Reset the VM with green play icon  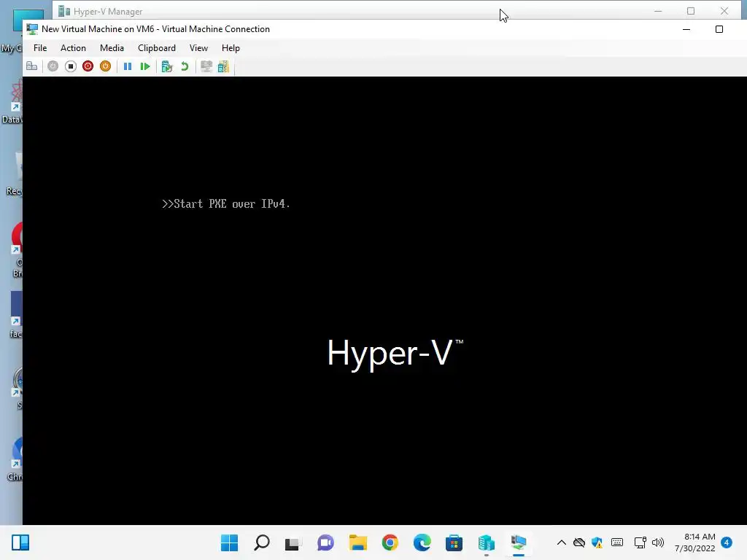tap(145, 66)
